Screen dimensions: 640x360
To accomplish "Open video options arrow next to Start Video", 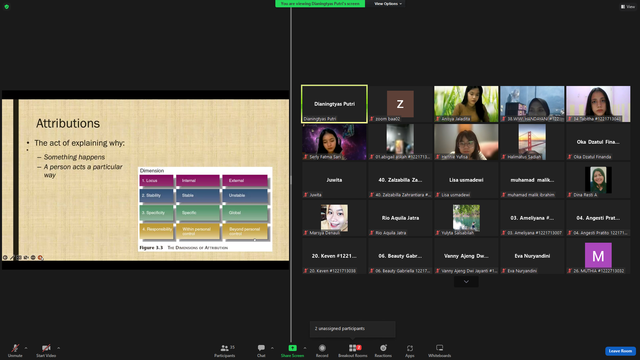I will point(59,348).
